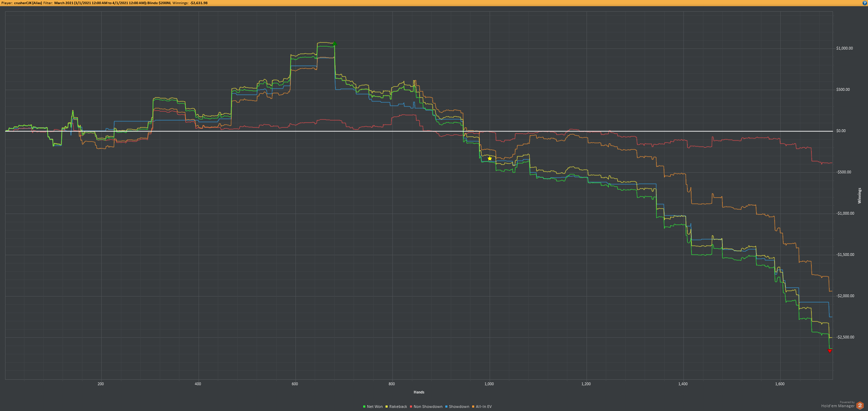
Task: Click the 800 hands x-axis label
Action: 392,384
